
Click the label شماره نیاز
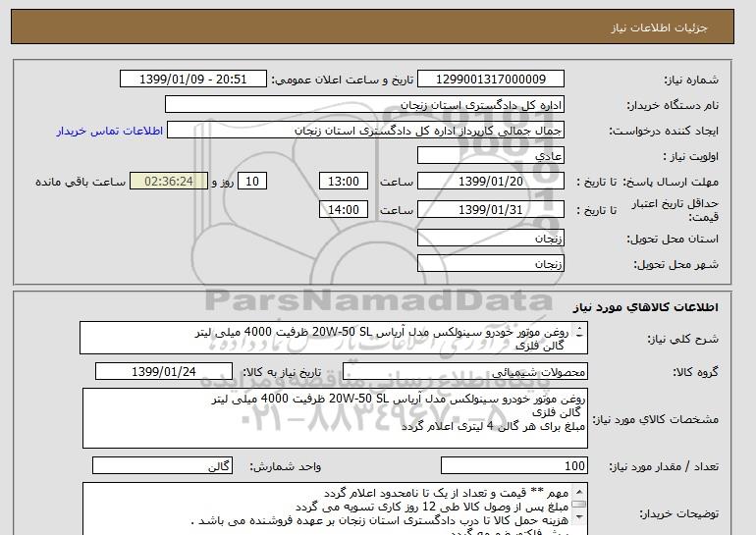691,80
